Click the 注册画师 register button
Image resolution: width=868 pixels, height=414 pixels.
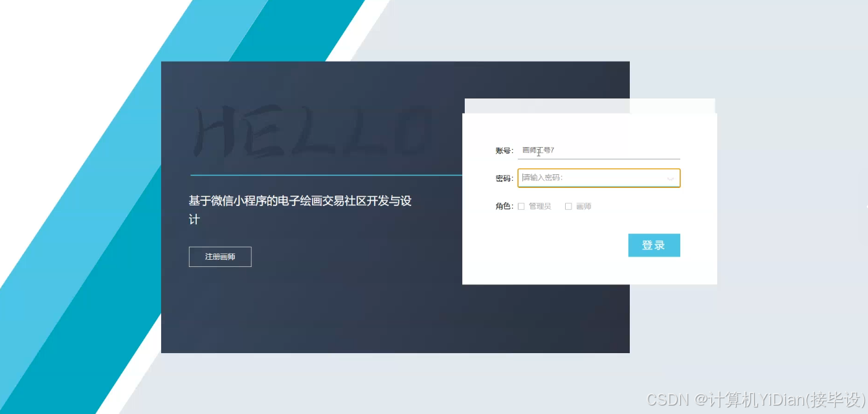220,257
